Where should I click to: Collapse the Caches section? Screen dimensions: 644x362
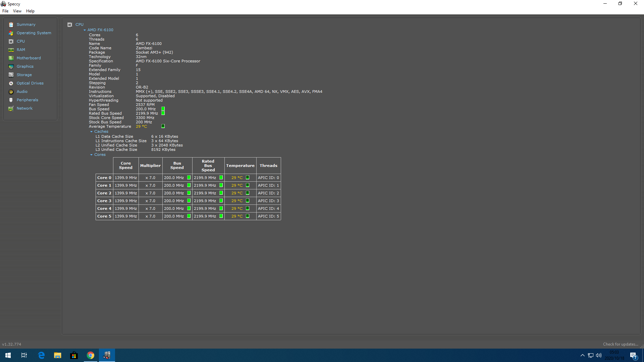pos(91,132)
